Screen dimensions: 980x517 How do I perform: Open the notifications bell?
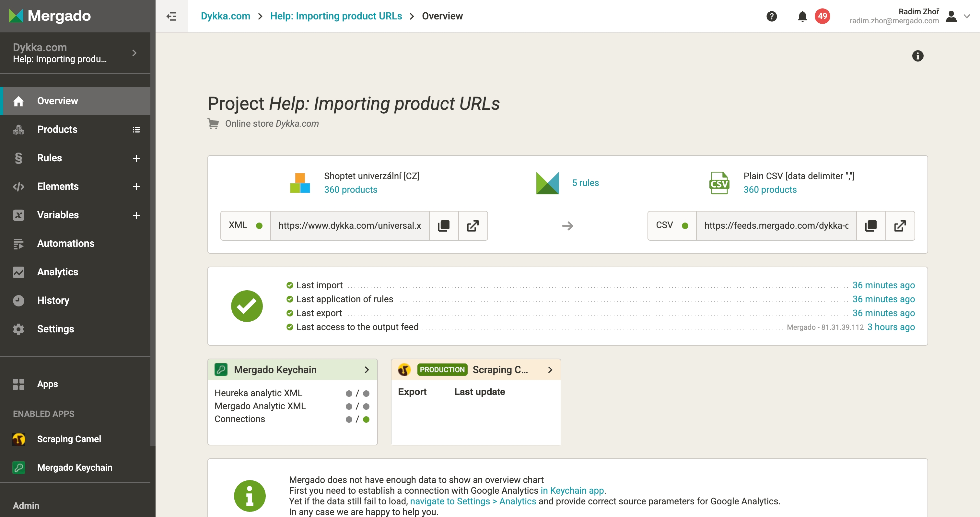tap(802, 16)
